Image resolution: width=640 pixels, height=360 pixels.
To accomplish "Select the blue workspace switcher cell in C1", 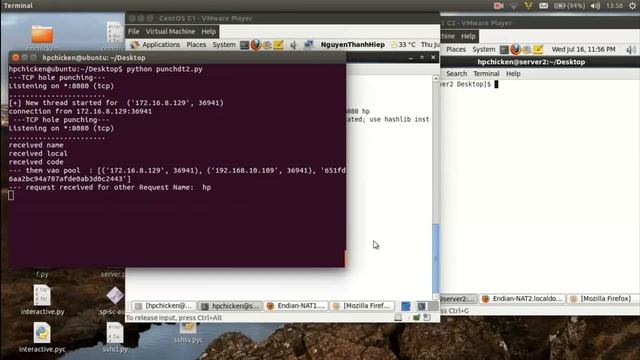I will pos(406,306).
